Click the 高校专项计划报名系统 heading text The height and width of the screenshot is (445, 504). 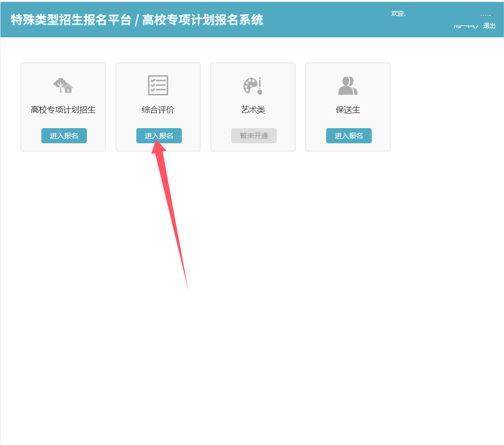(x=203, y=20)
